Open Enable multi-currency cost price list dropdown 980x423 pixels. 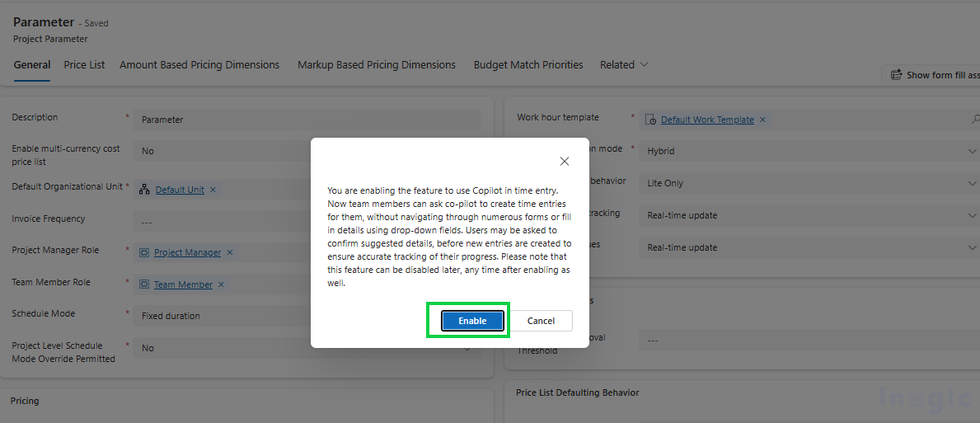pos(222,151)
